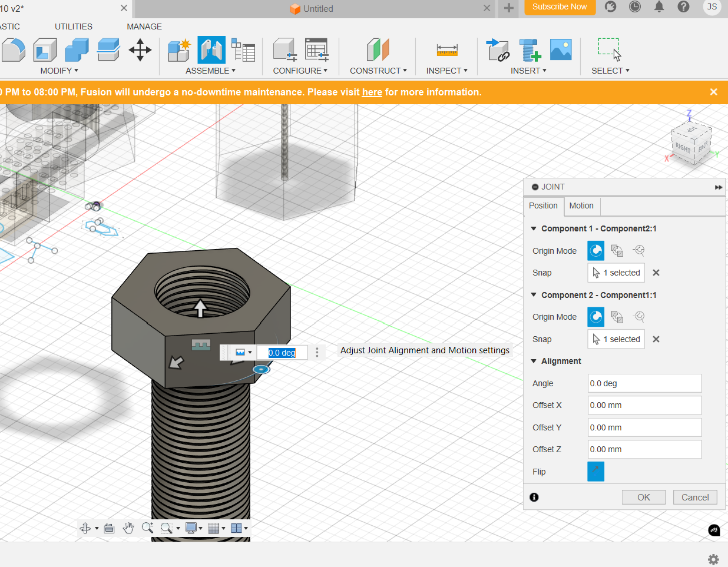Open the INSERT dropdown menu

528,71
